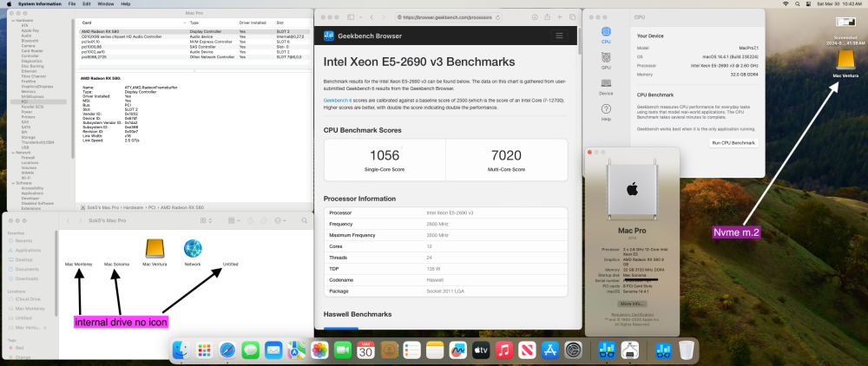Screen dimensions: 868x366
Task: Open FaceTime from the Dock
Action: (343, 350)
